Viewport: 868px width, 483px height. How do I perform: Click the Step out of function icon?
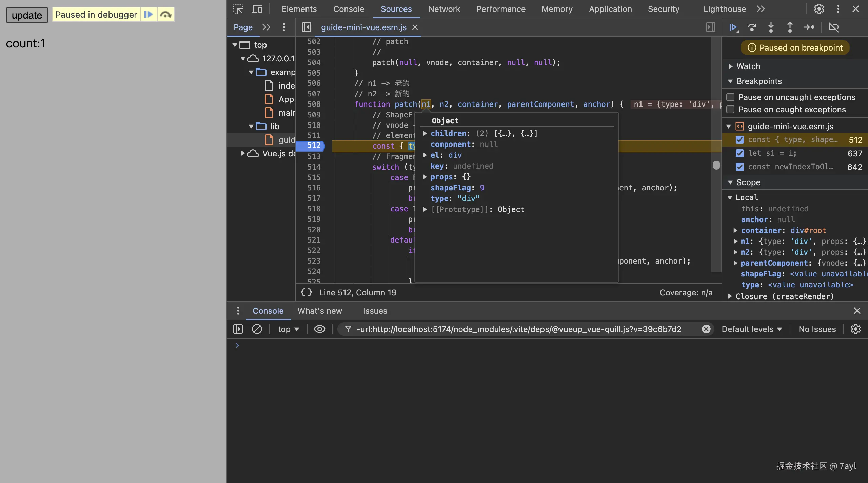pyautogui.click(x=790, y=27)
